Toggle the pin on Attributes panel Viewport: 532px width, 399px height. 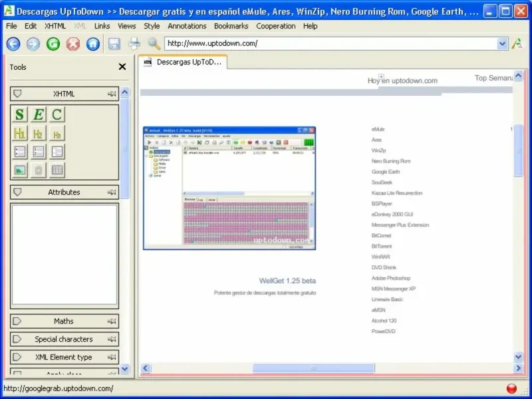pyautogui.click(x=112, y=192)
